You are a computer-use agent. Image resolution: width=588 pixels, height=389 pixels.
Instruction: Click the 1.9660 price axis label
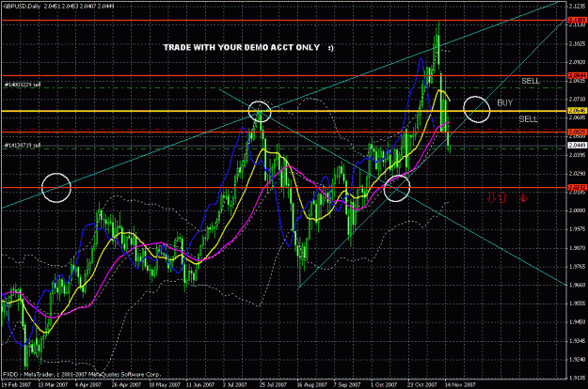tap(577, 285)
